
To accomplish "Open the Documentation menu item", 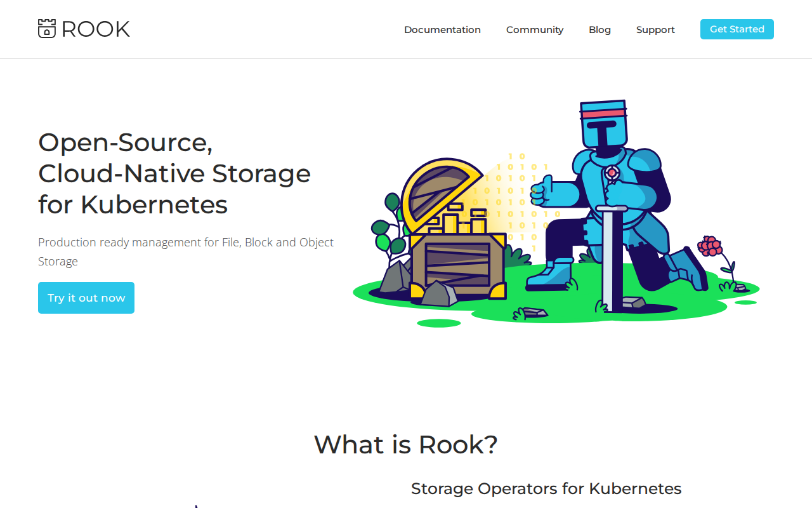I will (x=442, y=30).
